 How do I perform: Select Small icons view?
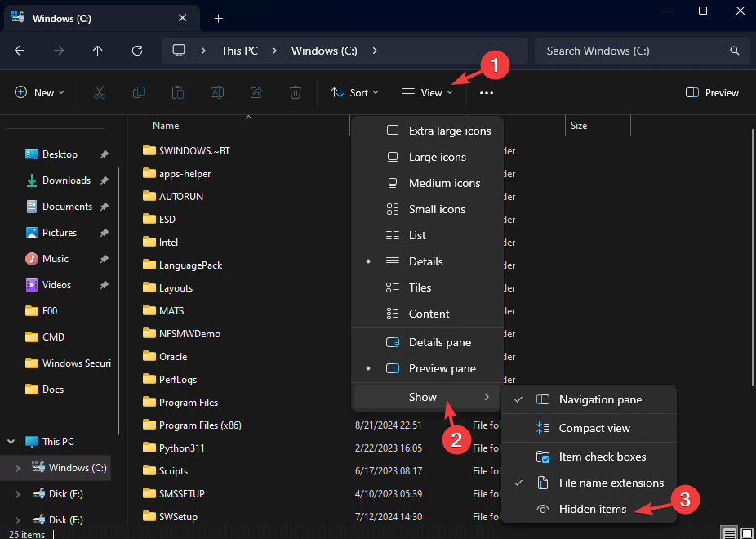click(x=427, y=209)
